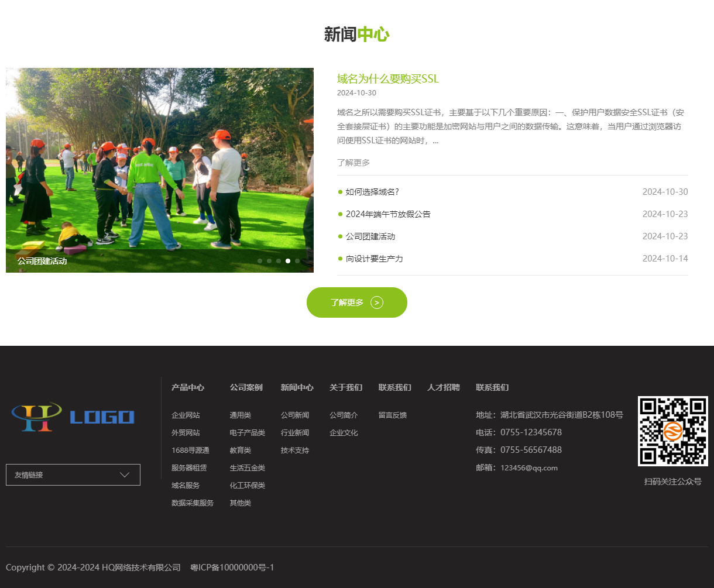Click the 企业网站 footer link
This screenshot has height=588, width=714.
click(x=186, y=415)
